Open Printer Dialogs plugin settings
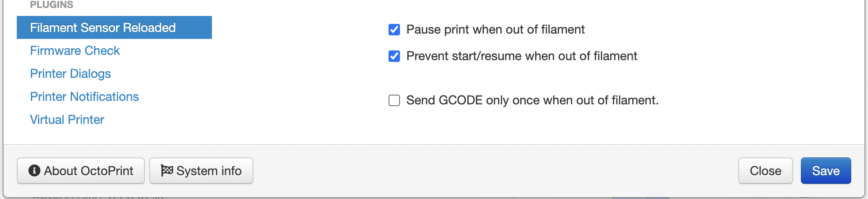 [71, 73]
